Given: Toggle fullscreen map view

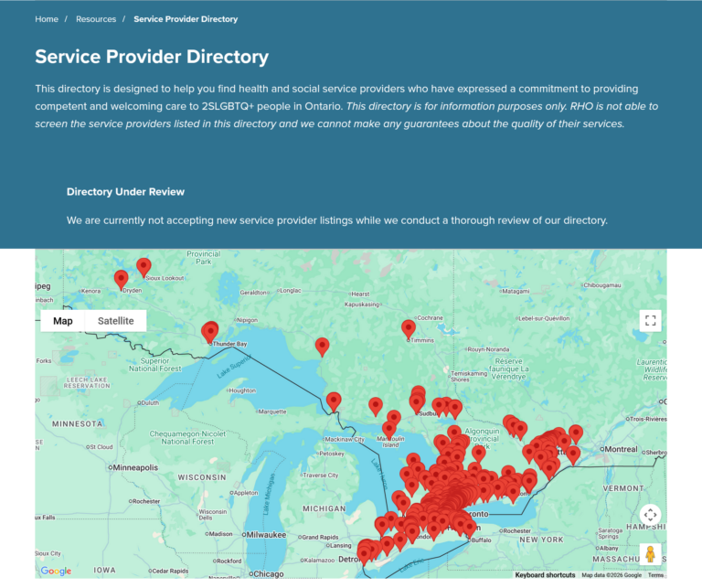Looking at the screenshot, I should pyautogui.click(x=650, y=321).
